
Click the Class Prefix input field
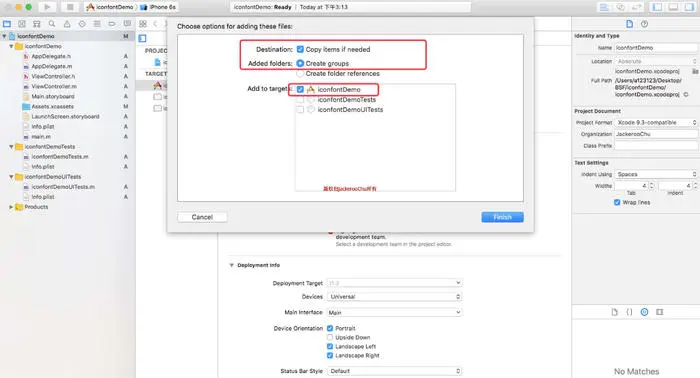[656, 145]
